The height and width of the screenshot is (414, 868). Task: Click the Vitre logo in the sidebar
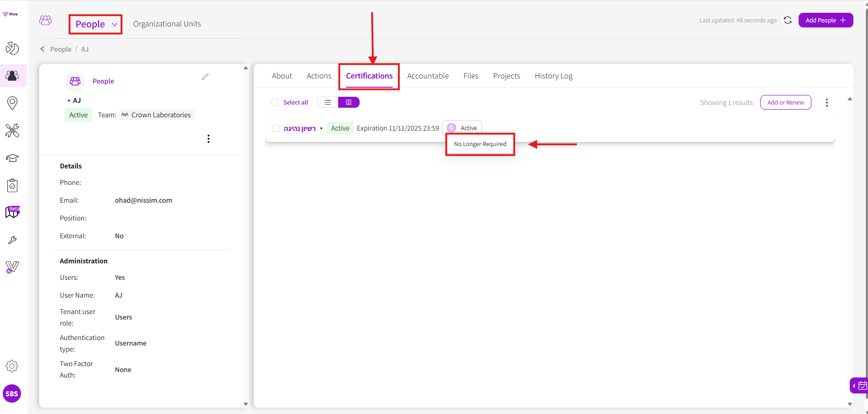tap(10, 14)
